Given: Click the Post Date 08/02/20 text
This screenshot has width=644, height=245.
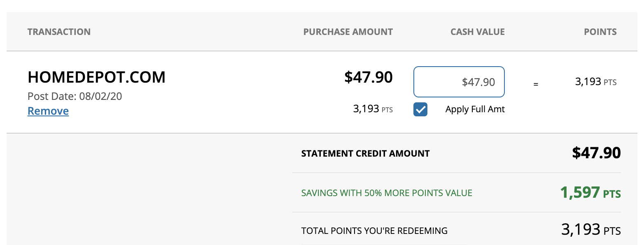Looking at the screenshot, I should [75, 96].
